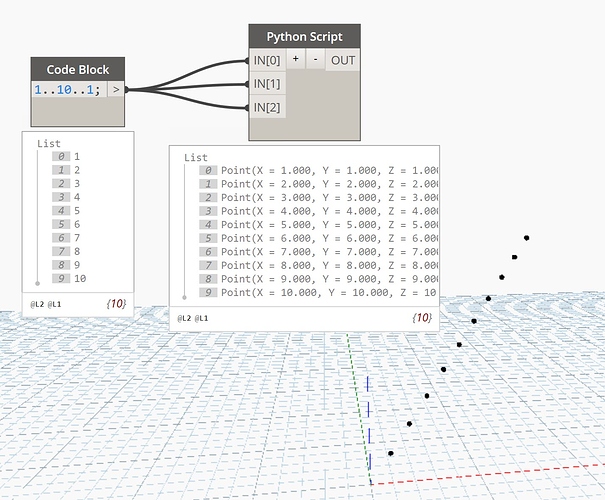Select index 4 row with value 5
The width and height of the screenshot is (605, 500).
(x=66, y=211)
